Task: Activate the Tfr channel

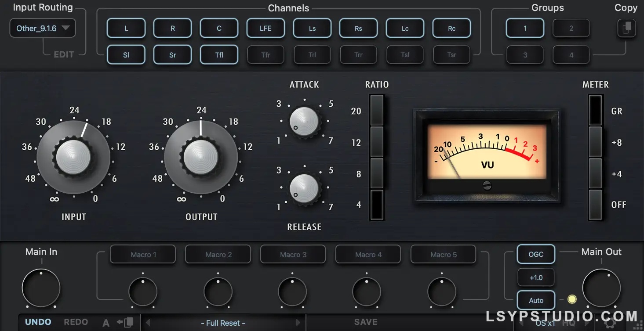Action: [266, 54]
